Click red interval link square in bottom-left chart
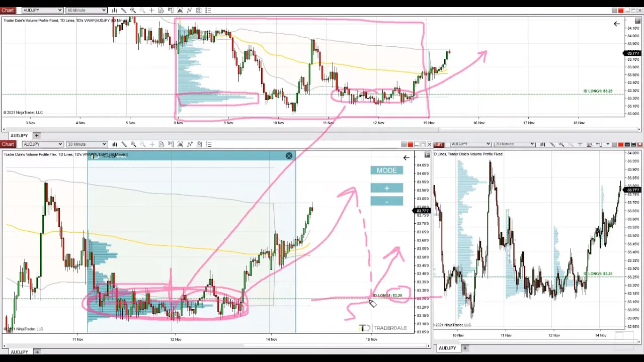 pos(410,144)
